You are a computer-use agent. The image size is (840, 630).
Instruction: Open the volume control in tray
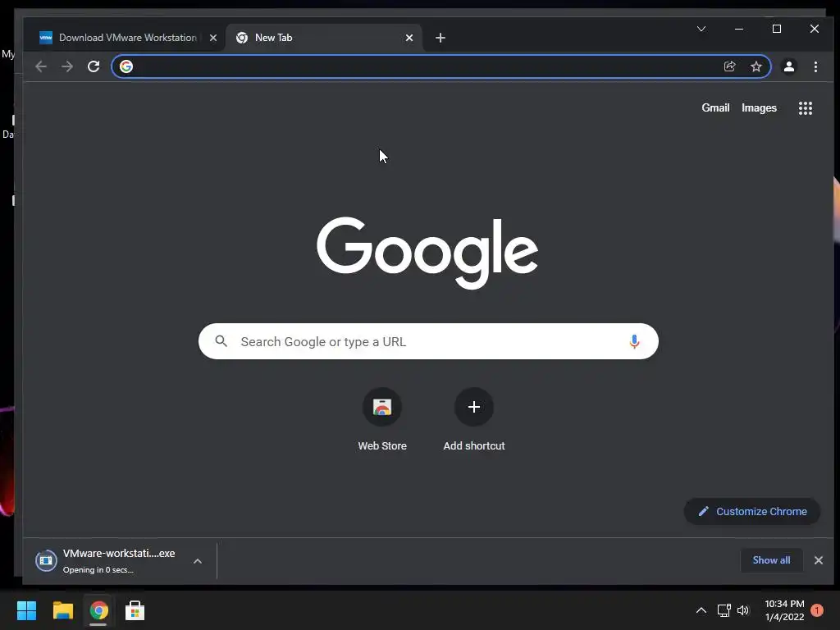point(743,610)
